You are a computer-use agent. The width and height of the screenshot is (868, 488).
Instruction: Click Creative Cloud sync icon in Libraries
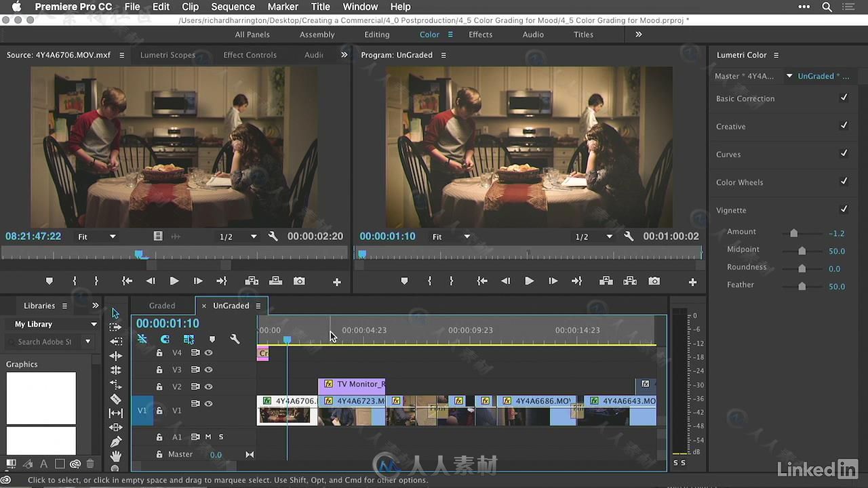pos(75,464)
